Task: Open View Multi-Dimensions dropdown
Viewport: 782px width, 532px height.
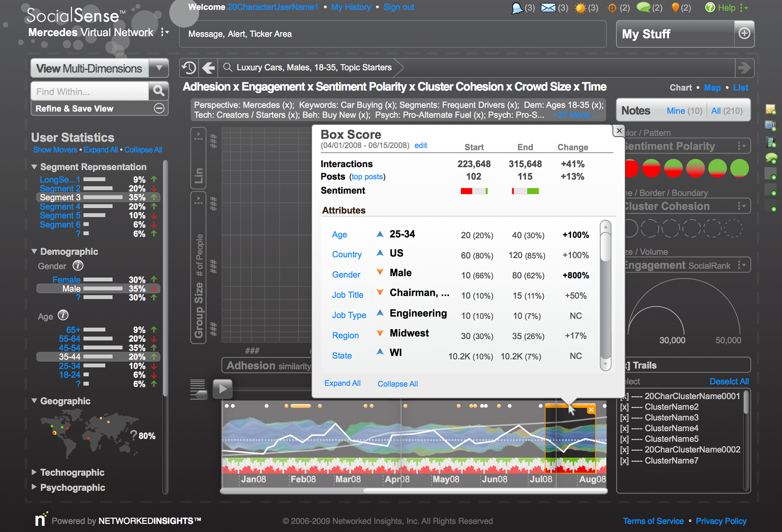Action: point(159,68)
